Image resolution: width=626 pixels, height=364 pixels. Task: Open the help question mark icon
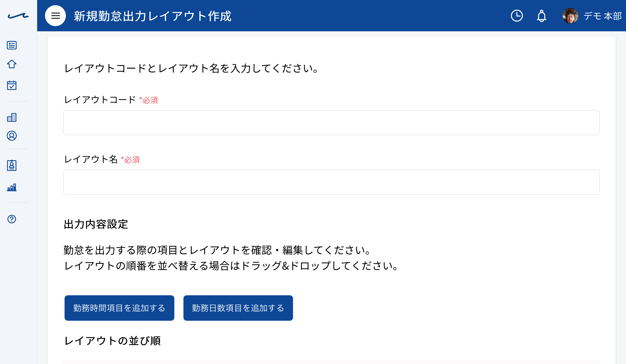12,219
